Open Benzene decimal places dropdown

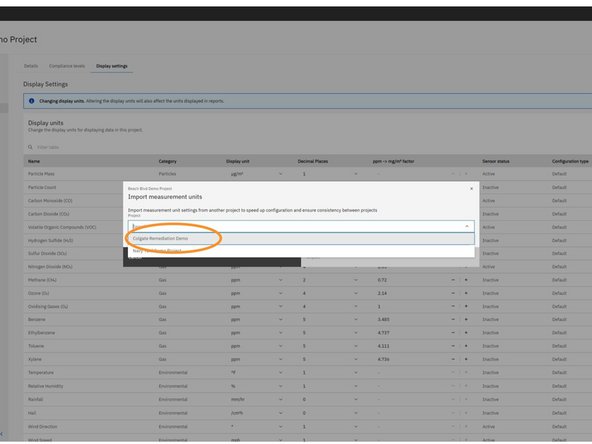pyautogui.click(x=355, y=320)
